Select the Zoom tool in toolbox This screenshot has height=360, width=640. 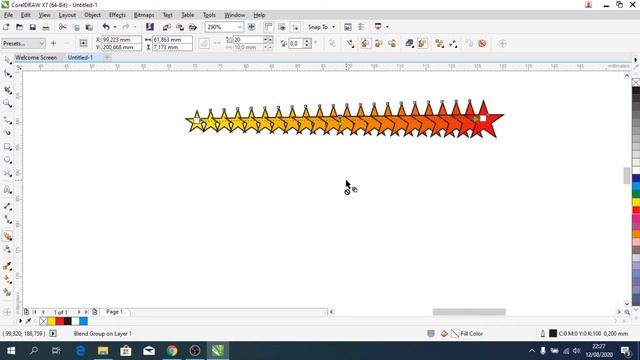[7, 104]
